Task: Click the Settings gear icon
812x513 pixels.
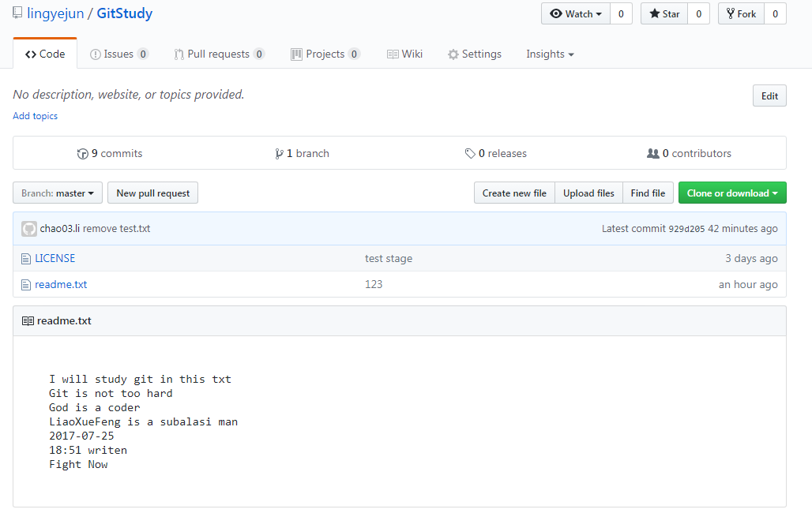Action: (x=453, y=54)
